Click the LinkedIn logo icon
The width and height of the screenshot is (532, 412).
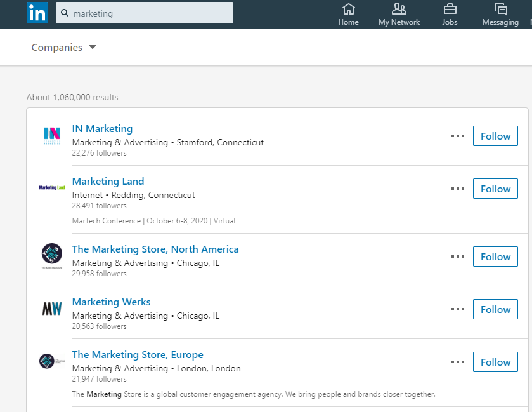coord(37,13)
